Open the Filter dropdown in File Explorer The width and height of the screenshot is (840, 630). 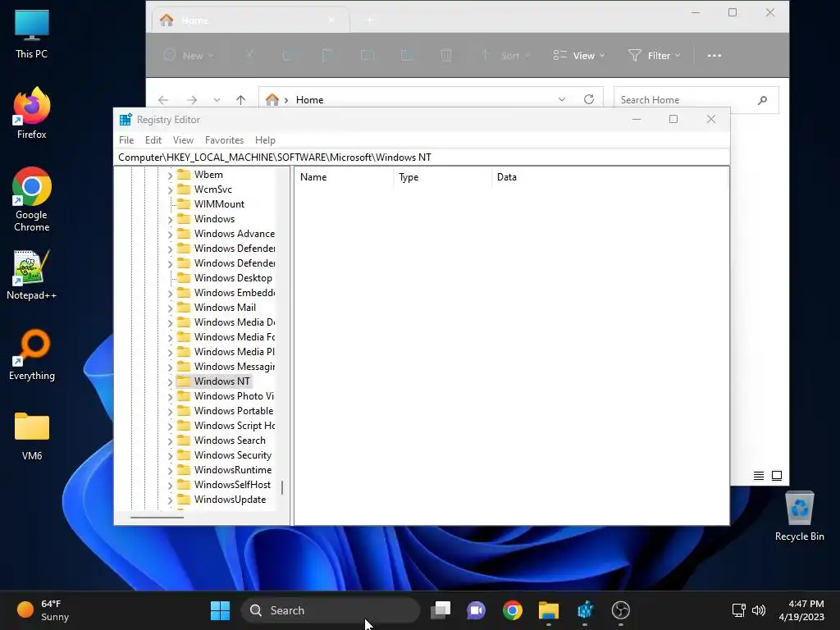click(654, 55)
